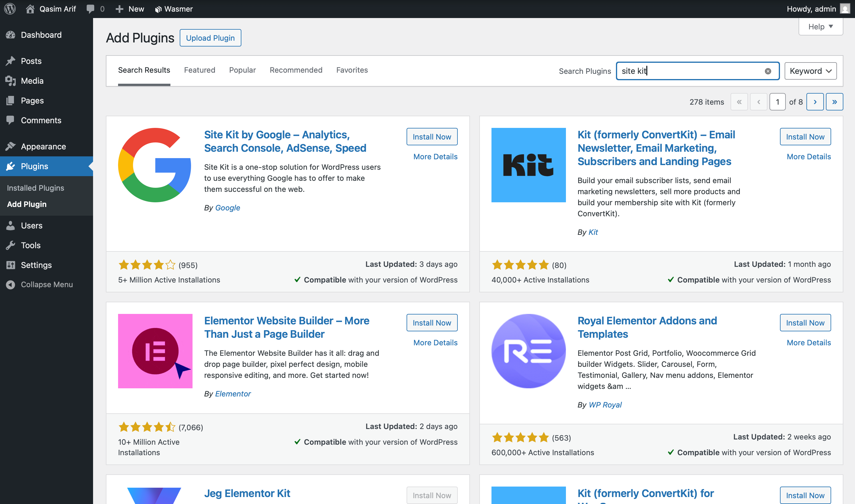Go to next results page
Screen dimensions: 855x504
tap(815, 102)
